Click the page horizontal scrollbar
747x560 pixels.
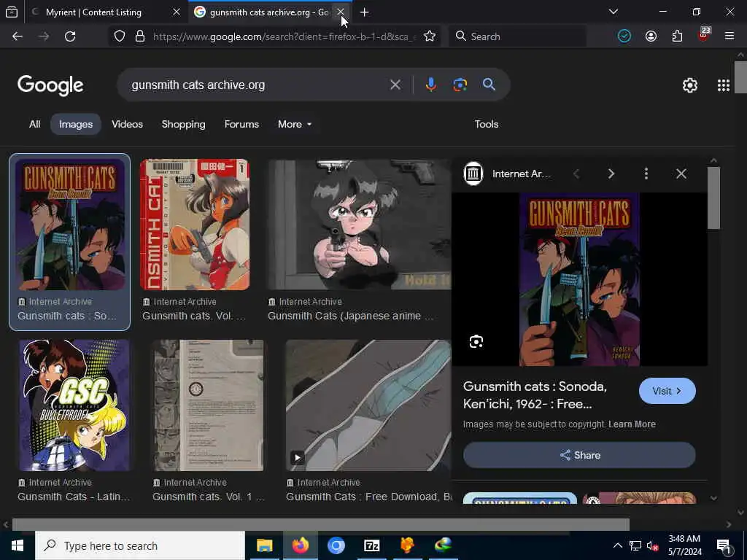click(321, 524)
